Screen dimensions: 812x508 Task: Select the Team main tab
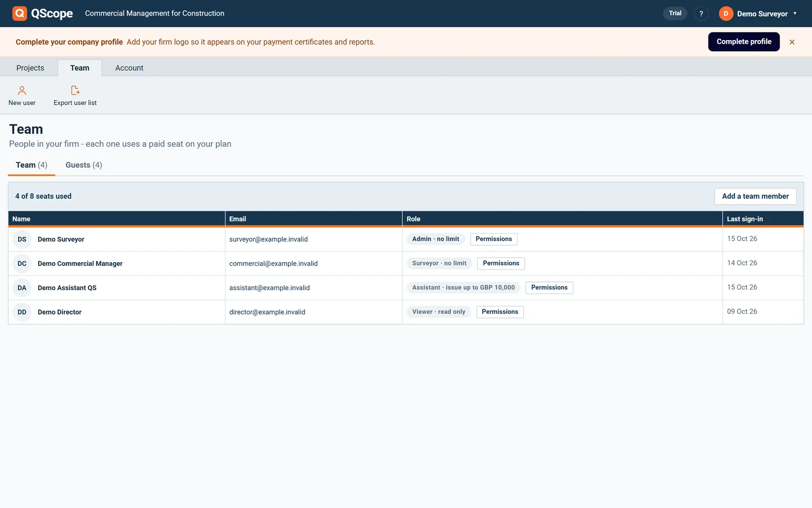(80, 68)
